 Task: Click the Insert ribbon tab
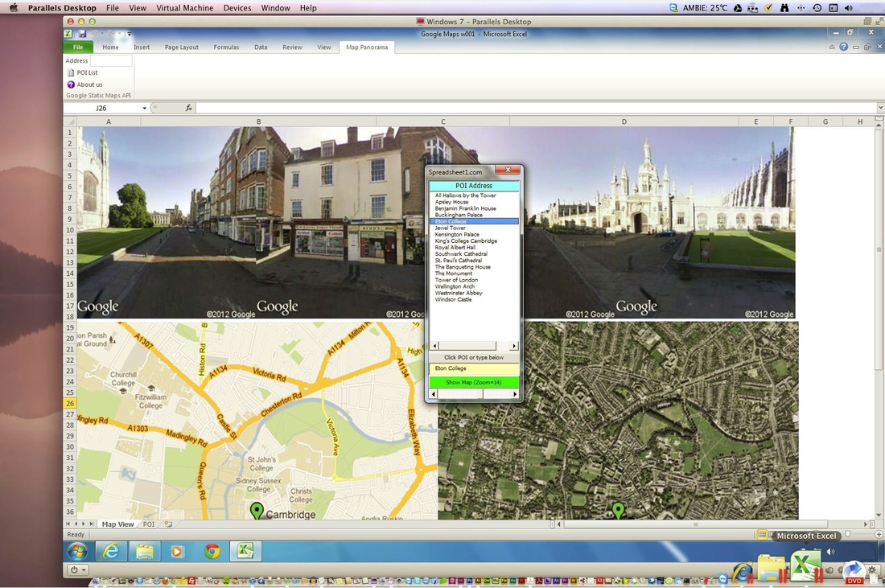[x=142, y=47]
